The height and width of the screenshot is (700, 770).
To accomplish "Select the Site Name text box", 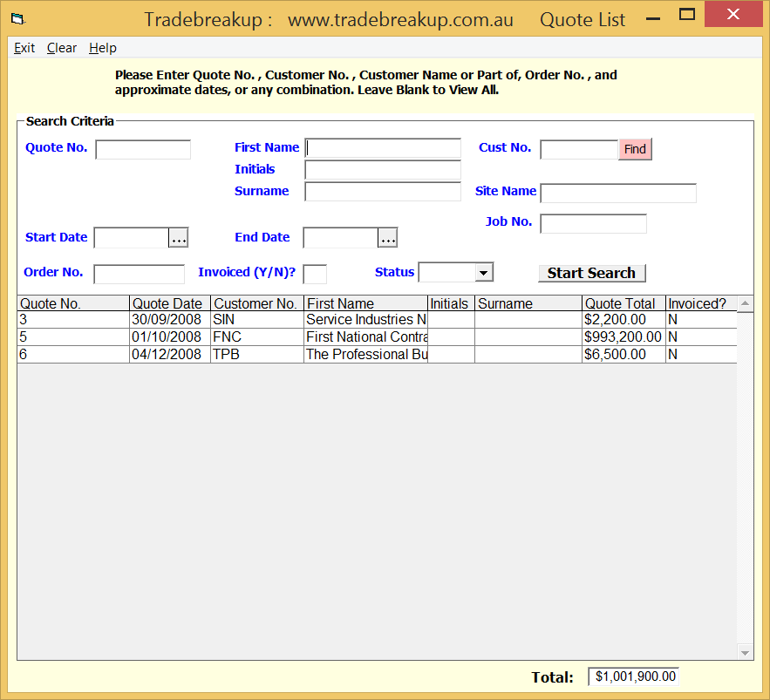I will [617, 193].
